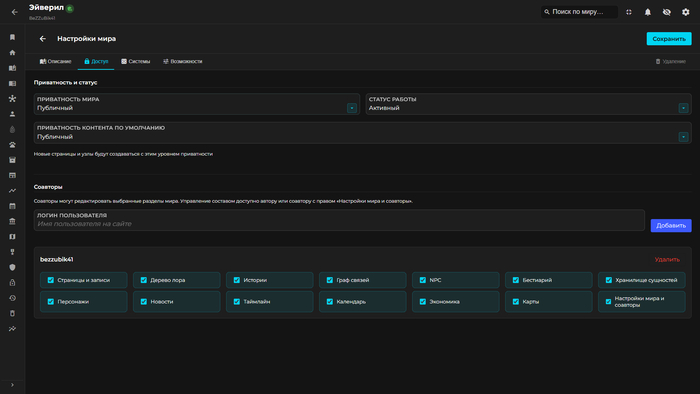
Task: Click the egg-shaped icon in sidebar
Action: 12,129
